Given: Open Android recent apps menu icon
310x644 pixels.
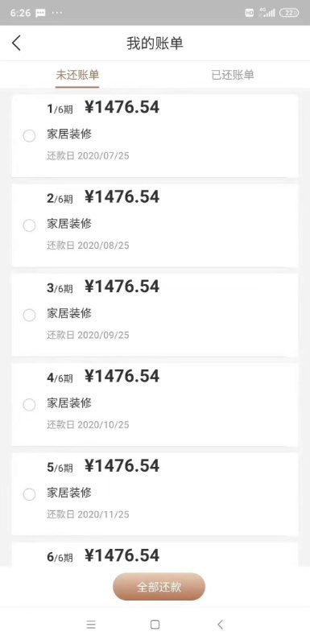Looking at the screenshot, I should [91, 625].
